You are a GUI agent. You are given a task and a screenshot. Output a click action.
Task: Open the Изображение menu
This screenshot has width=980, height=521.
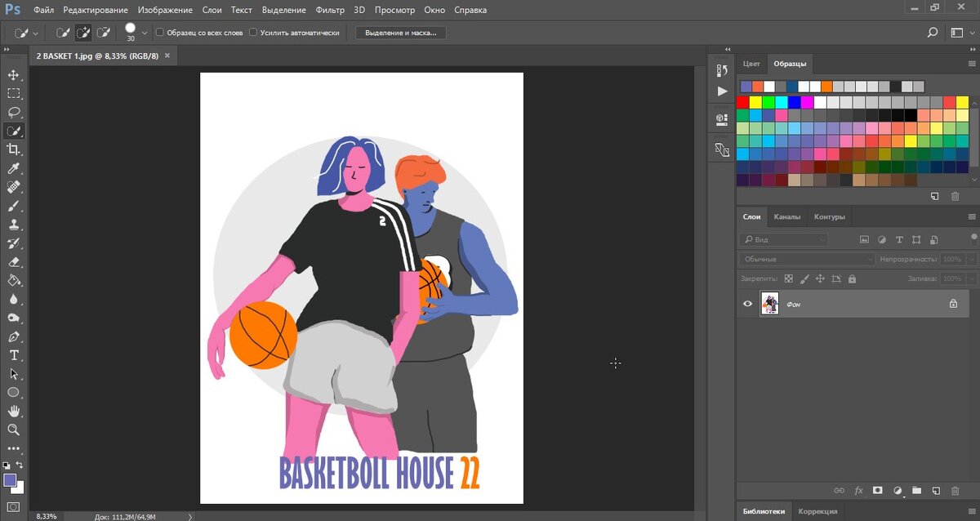[166, 11]
